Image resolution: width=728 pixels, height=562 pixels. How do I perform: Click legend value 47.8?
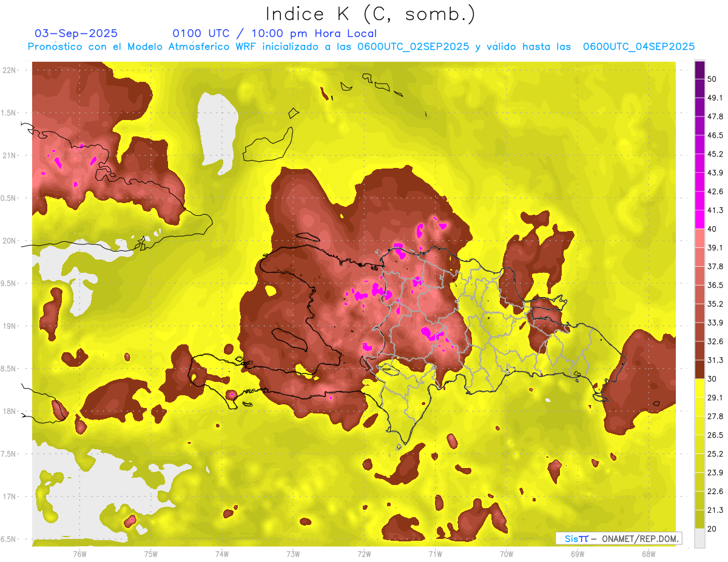coord(715,117)
